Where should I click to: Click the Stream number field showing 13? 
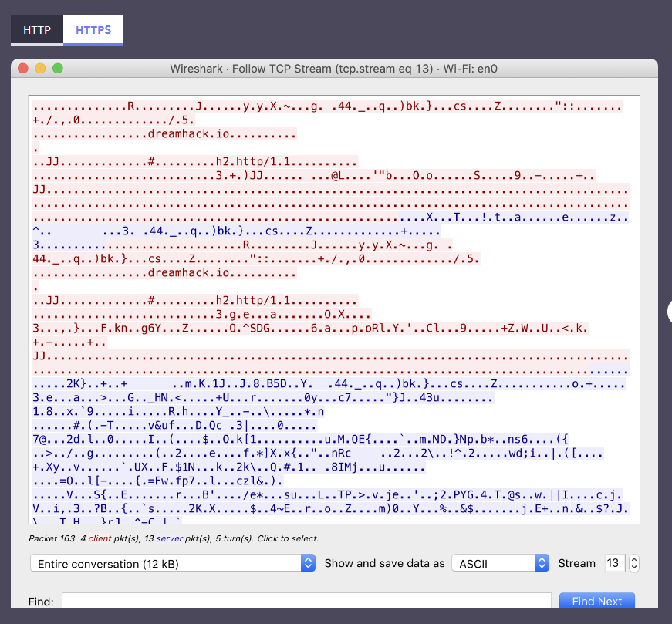coord(615,563)
